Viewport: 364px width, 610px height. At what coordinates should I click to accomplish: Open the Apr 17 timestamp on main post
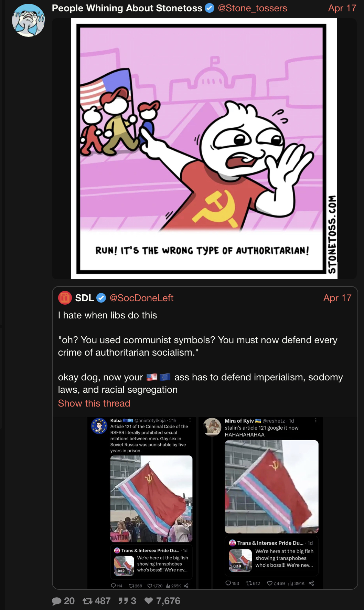pos(342,8)
